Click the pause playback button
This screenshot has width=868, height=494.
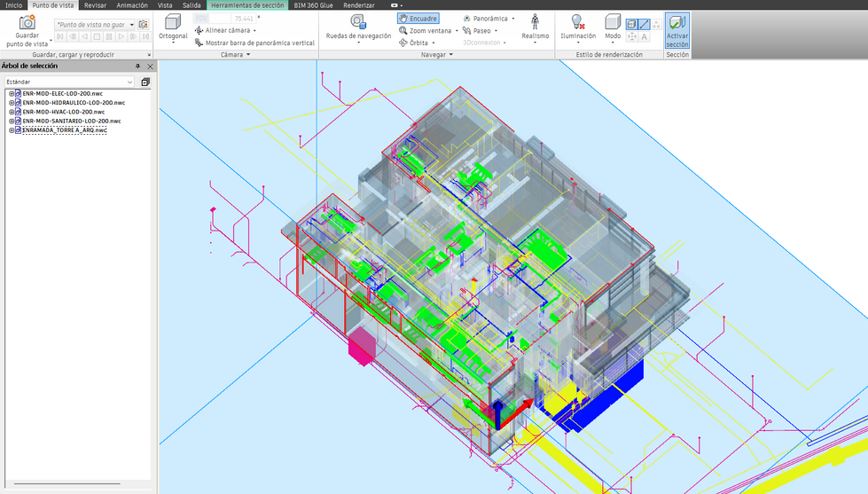click(x=109, y=36)
